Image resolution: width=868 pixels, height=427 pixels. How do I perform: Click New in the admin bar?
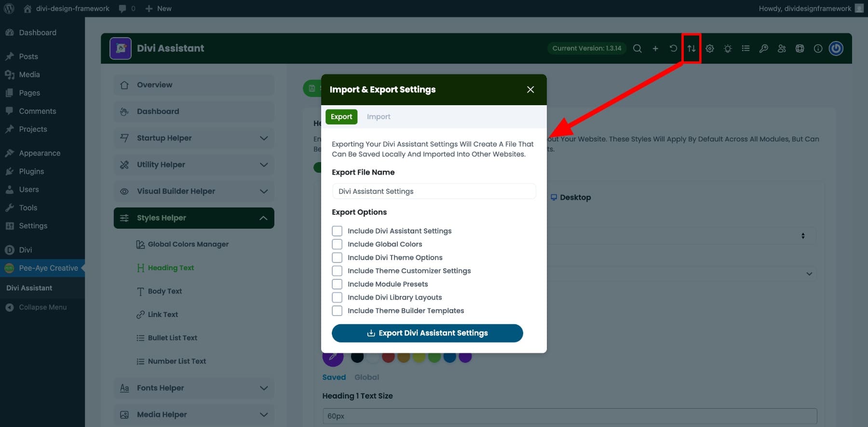tap(158, 8)
